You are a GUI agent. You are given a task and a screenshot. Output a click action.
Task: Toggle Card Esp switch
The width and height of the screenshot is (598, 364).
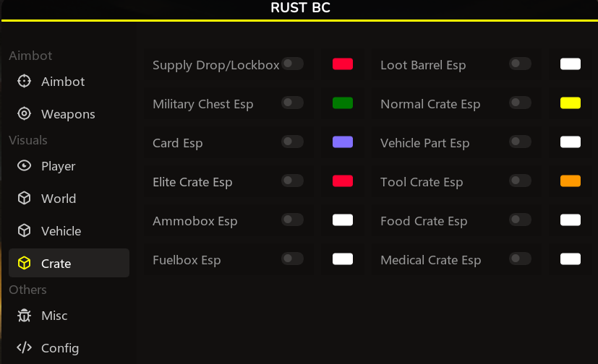292,142
